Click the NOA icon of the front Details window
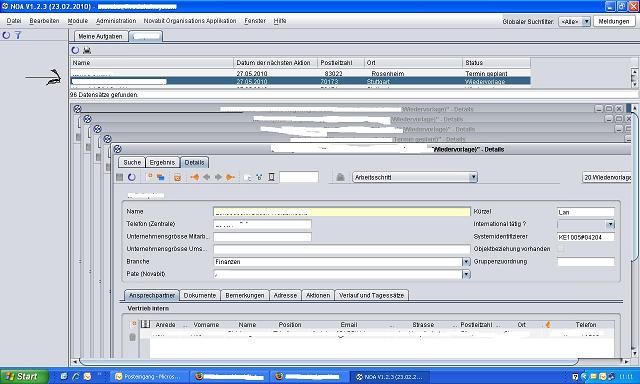The height and width of the screenshot is (384, 640). 118,149
